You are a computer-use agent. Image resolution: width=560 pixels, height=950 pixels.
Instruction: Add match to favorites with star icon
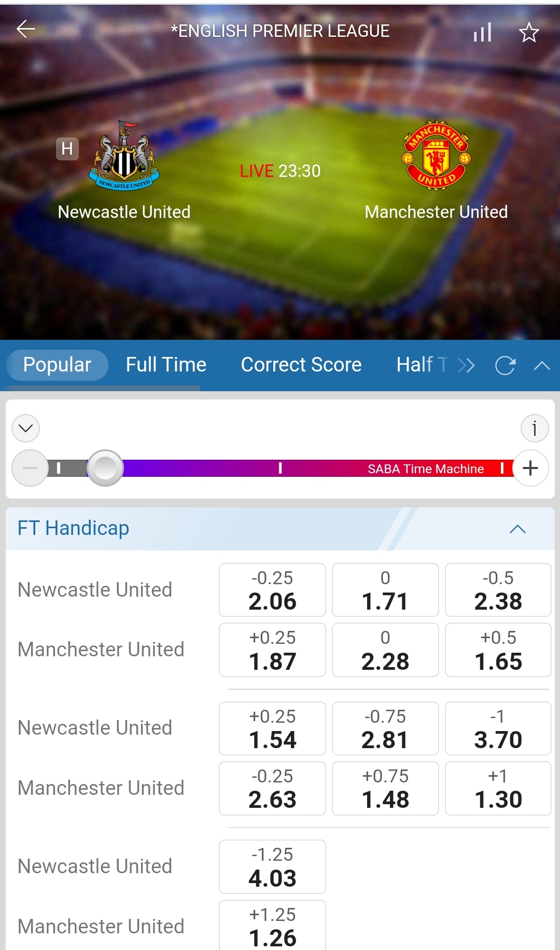tap(529, 33)
